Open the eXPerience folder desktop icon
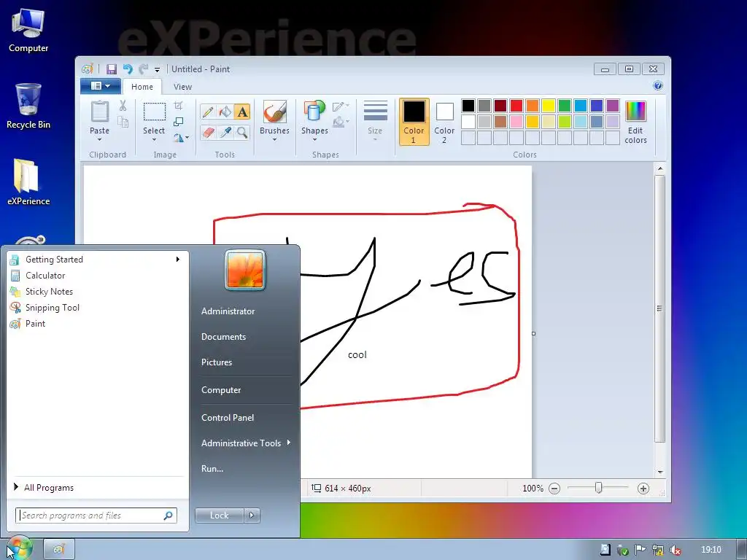The width and height of the screenshot is (747, 560). [x=28, y=182]
